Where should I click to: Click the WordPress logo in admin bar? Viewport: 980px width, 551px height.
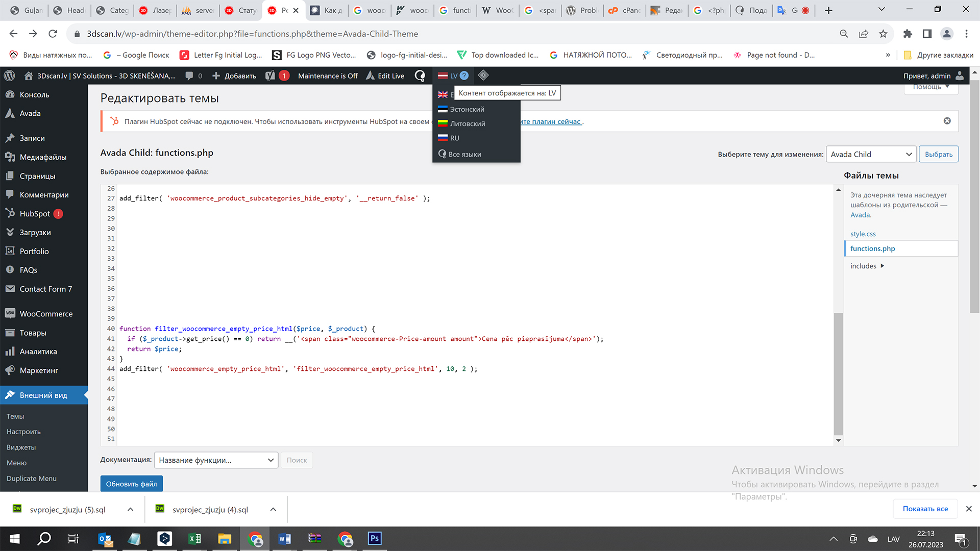(9, 76)
